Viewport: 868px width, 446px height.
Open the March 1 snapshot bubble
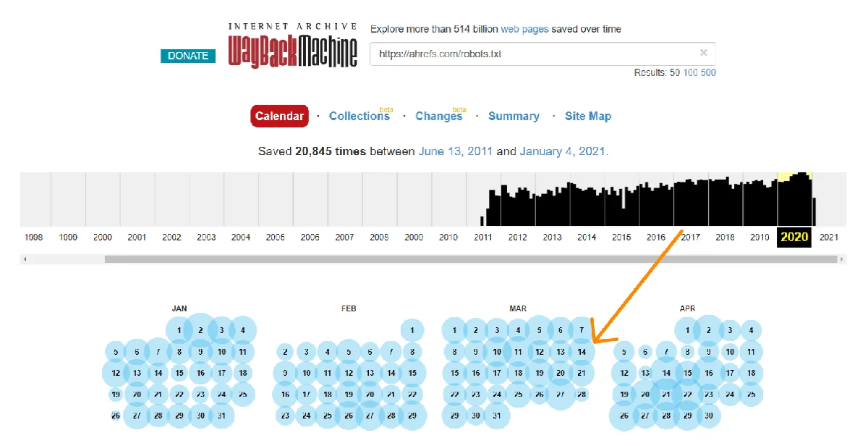point(454,331)
